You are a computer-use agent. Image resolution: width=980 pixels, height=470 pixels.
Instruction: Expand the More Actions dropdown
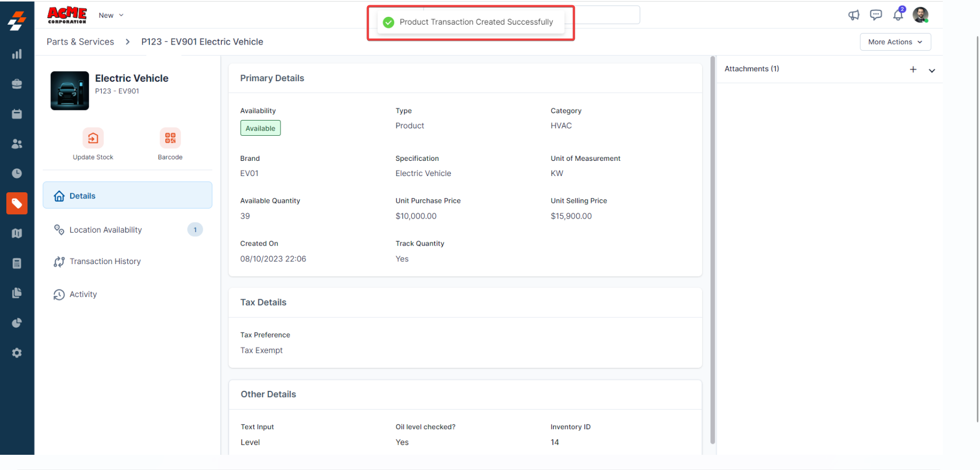(895, 42)
